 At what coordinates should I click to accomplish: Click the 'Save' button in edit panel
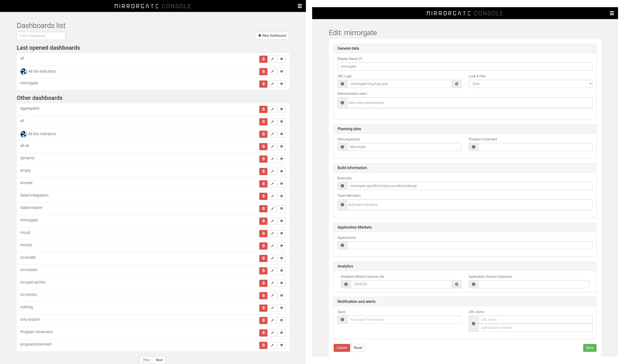590,348
